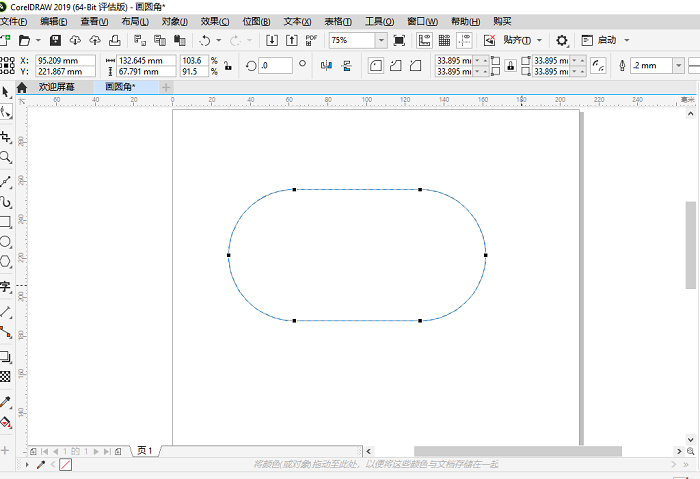
Task: Choose the round corner type
Action: [x=376, y=66]
